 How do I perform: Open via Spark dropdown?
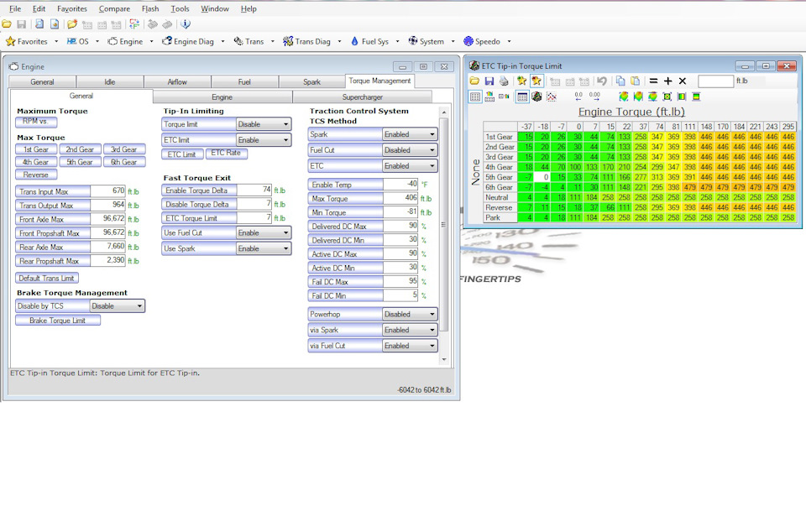[411, 330]
